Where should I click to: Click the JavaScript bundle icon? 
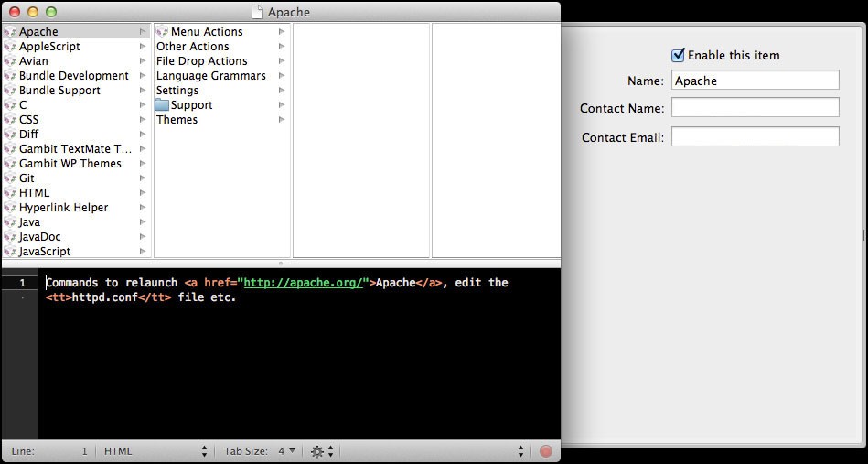[10, 252]
